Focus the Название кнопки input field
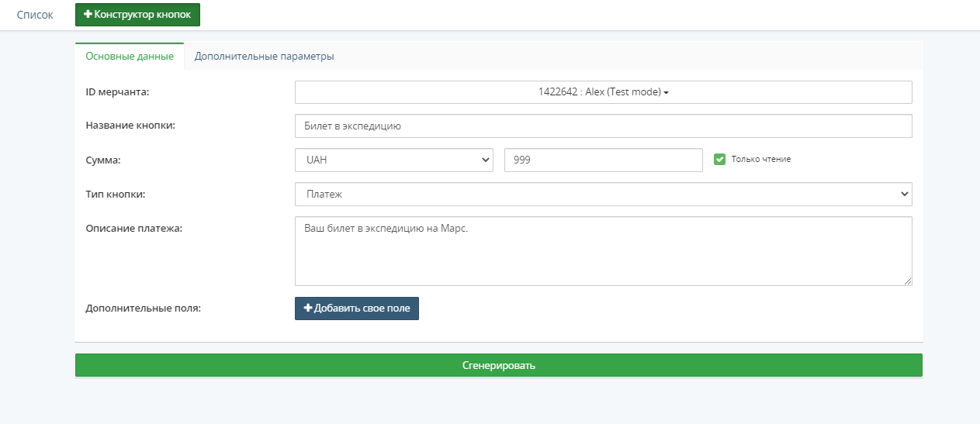980x424 pixels. [603, 126]
